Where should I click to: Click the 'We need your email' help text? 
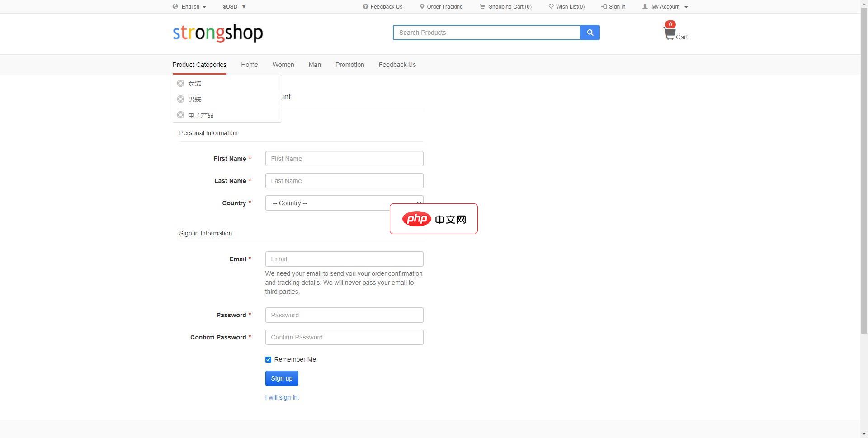pyautogui.click(x=344, y=283)
